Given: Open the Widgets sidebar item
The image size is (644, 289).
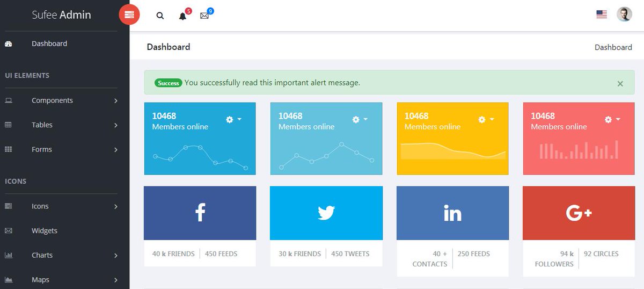Looking at the screenshot, I should tap(45, 230).
